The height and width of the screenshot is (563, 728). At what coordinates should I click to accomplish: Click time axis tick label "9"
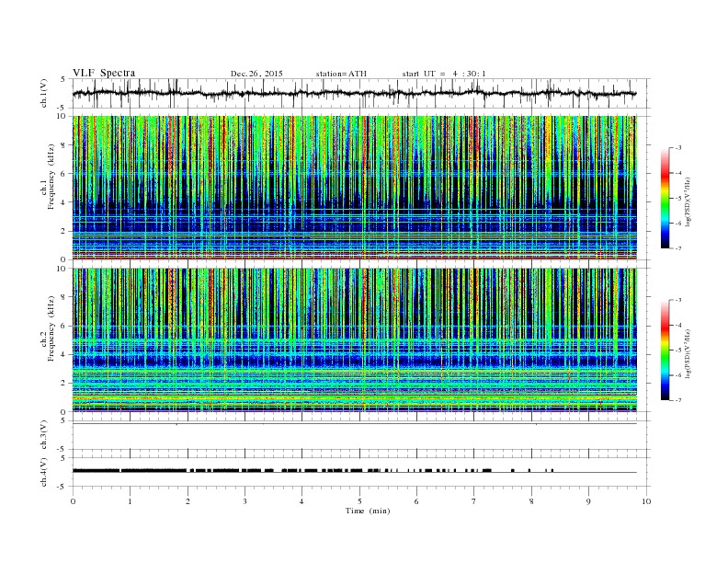(x=588, y=501)
